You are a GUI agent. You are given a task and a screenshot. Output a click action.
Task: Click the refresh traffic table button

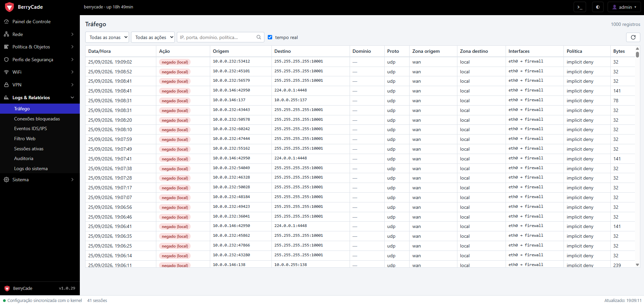(633, 37)
